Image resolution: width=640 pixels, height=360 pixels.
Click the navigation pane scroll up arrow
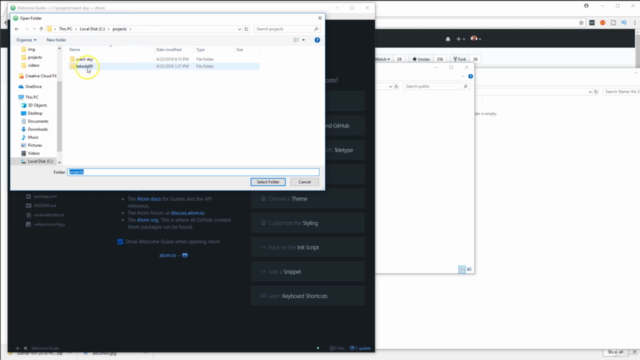click(60, 49)
